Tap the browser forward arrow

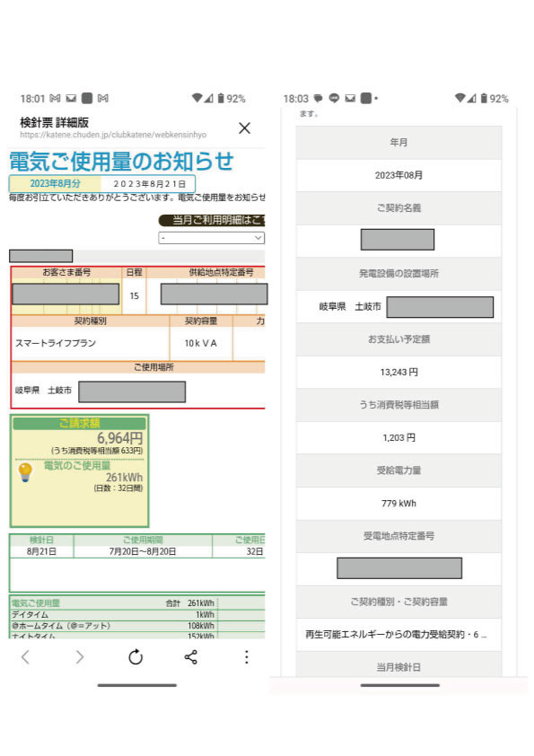[x=80, y=656]
